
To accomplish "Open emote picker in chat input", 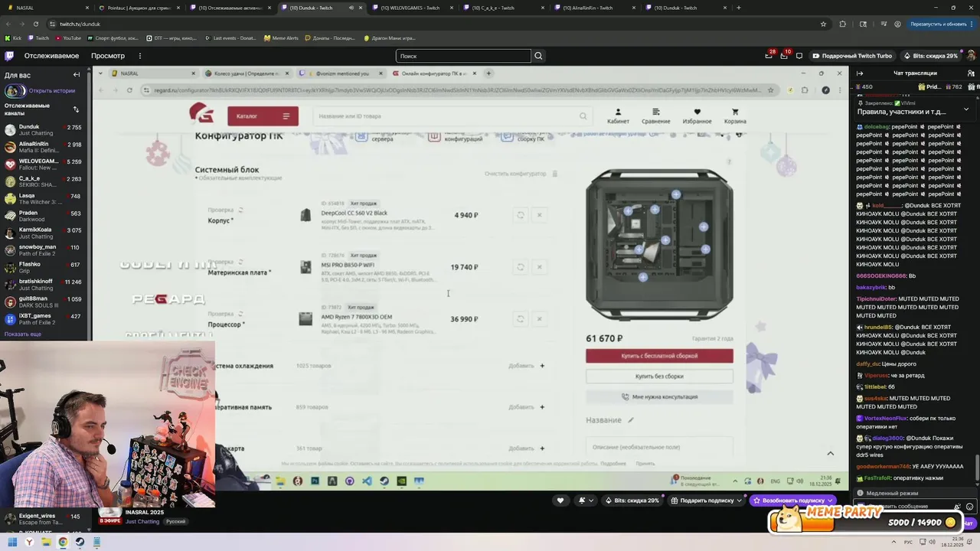I will point(970,507).
